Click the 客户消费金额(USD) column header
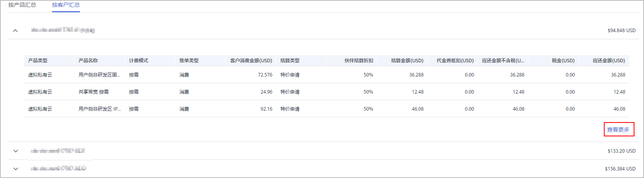This screenshot has height=178, width=644. click(x=251, y=61)
